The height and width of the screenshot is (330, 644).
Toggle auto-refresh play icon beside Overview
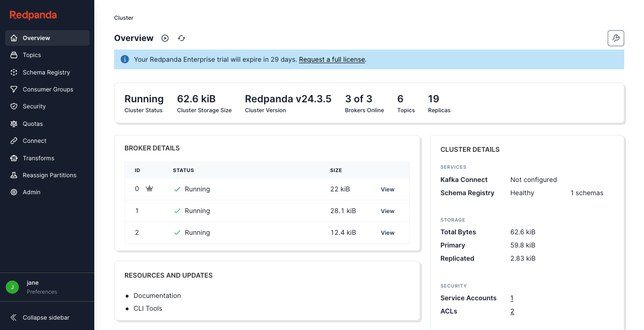pyautogui.click(x=165, y=38)
